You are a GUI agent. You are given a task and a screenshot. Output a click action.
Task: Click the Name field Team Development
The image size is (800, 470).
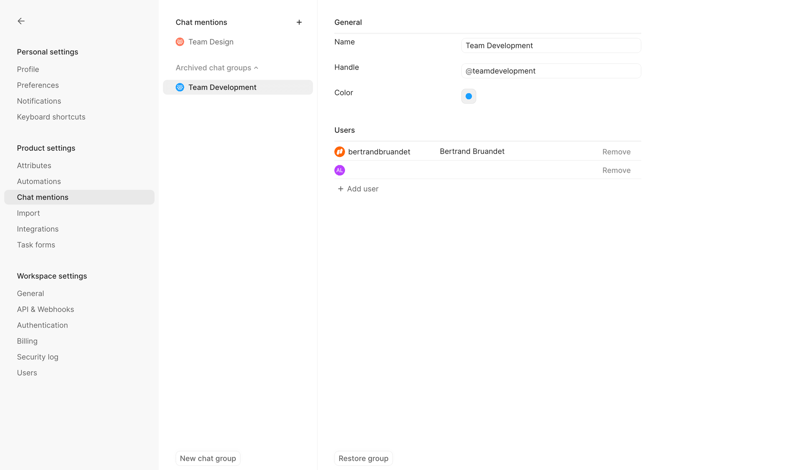coord(551,45)
